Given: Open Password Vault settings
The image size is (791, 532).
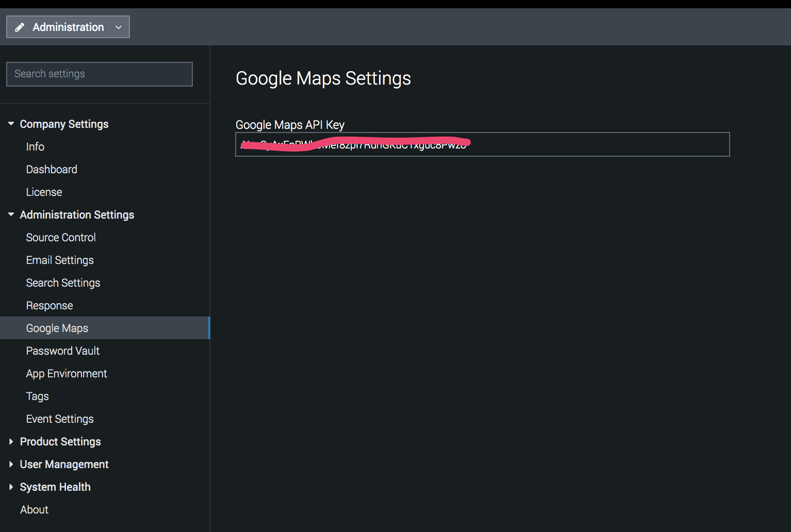Looking at the screenshot, I should point(62,351).
